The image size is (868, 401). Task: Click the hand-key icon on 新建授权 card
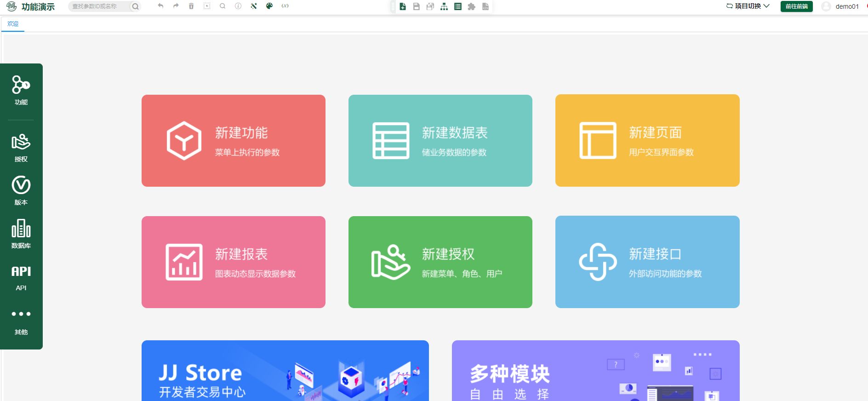click(391, 262)
